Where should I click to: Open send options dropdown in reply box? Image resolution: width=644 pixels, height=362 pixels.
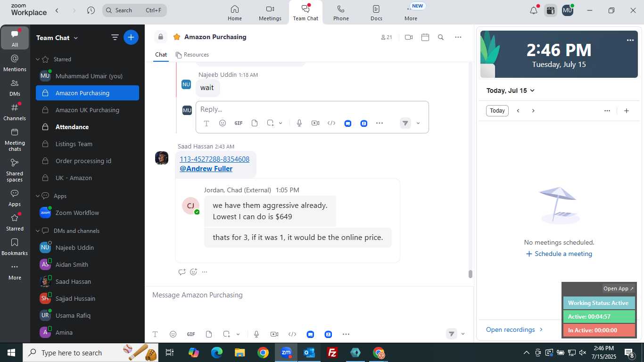pos(418,123)
